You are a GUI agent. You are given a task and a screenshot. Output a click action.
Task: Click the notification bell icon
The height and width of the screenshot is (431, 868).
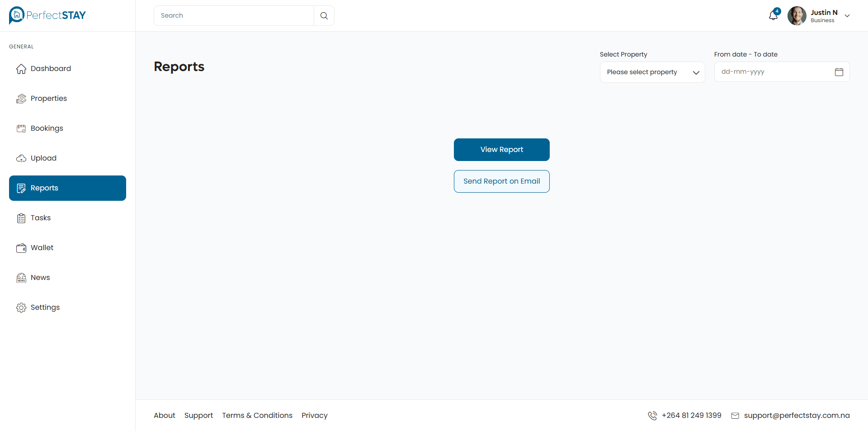(773, 16)
